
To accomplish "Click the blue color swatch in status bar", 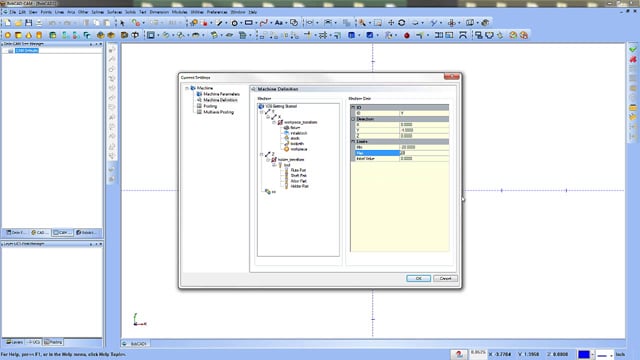I will point(584,354).
